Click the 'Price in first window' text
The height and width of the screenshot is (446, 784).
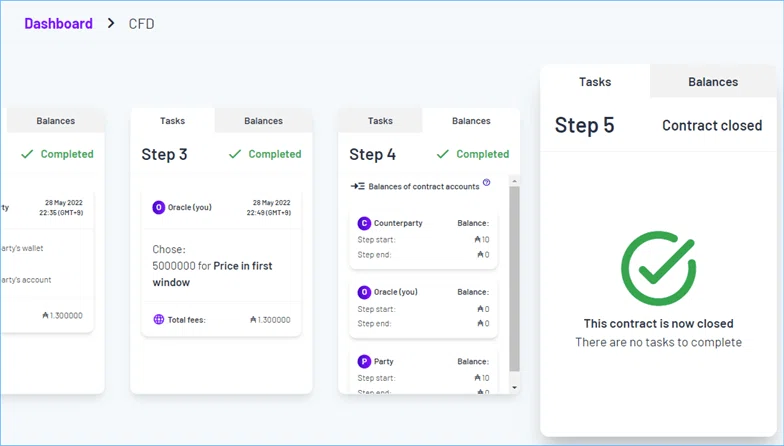(x=212, y=274)
